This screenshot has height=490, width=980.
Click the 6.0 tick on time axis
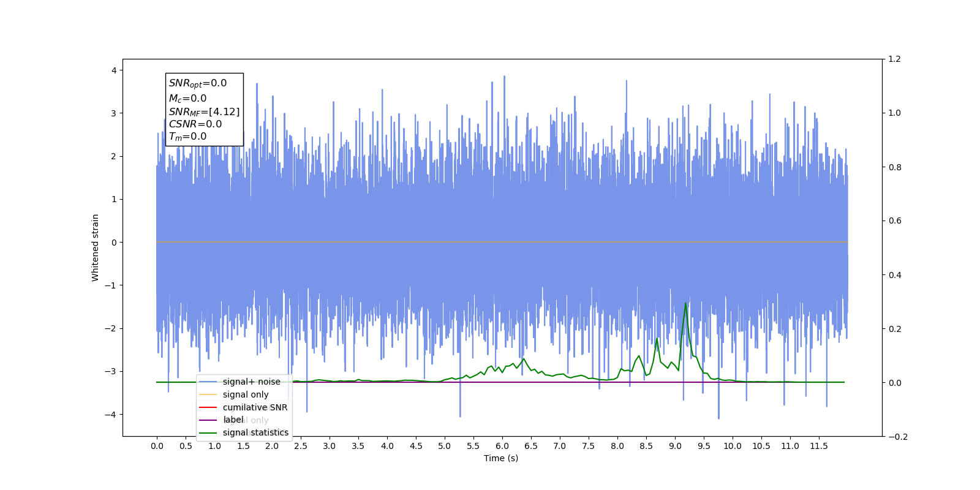502,446
